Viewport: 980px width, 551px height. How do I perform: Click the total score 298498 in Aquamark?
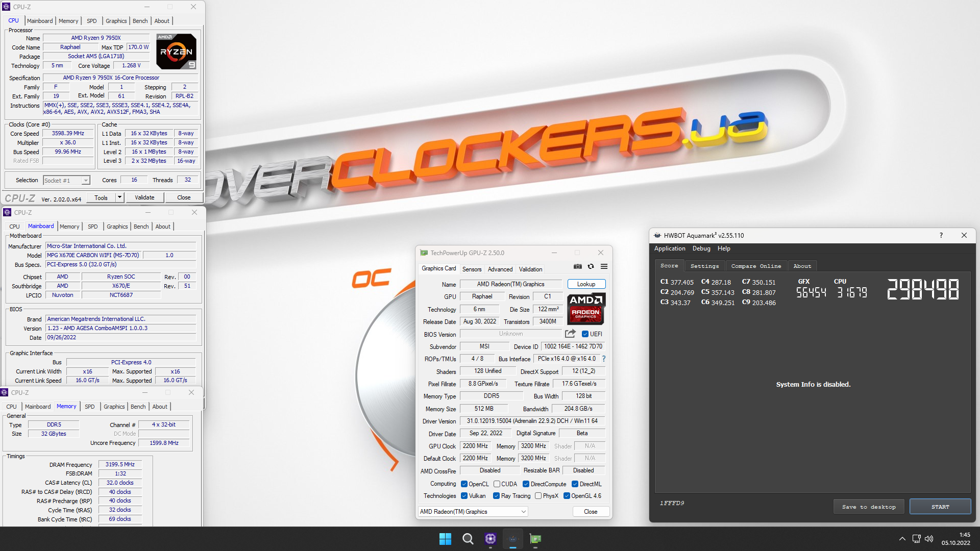923,290
